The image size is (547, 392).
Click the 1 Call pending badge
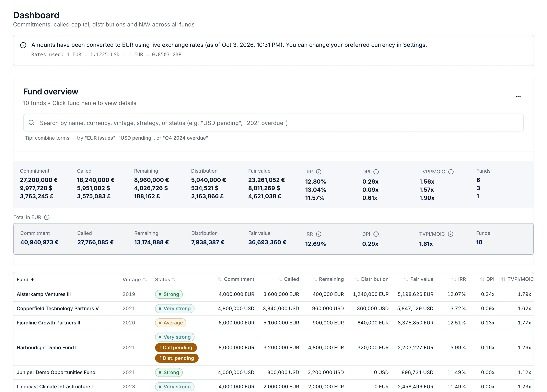[x=176, y=347]
